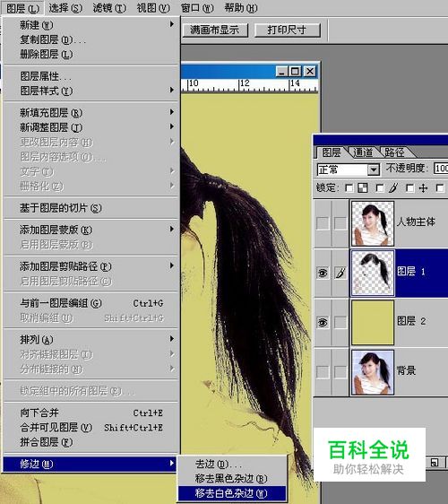Click the move-arrows lock position icon

(424, 188)
